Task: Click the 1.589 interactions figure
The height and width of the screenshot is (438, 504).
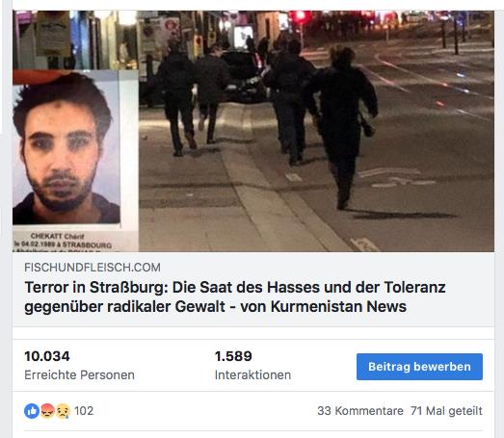Action: tap(233, 356)
